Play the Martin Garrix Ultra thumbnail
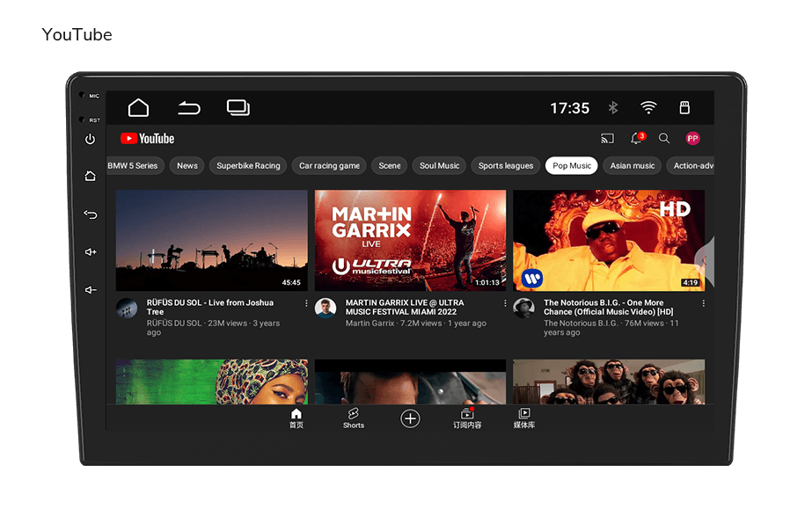The image size is (812, 516). 410,240
